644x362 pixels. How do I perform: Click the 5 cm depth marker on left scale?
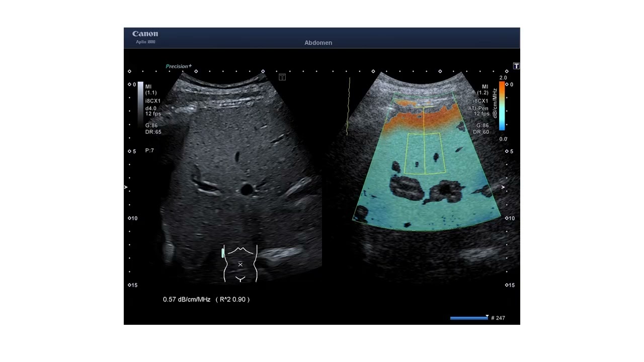pyautogui.click(x=132, y=151)
